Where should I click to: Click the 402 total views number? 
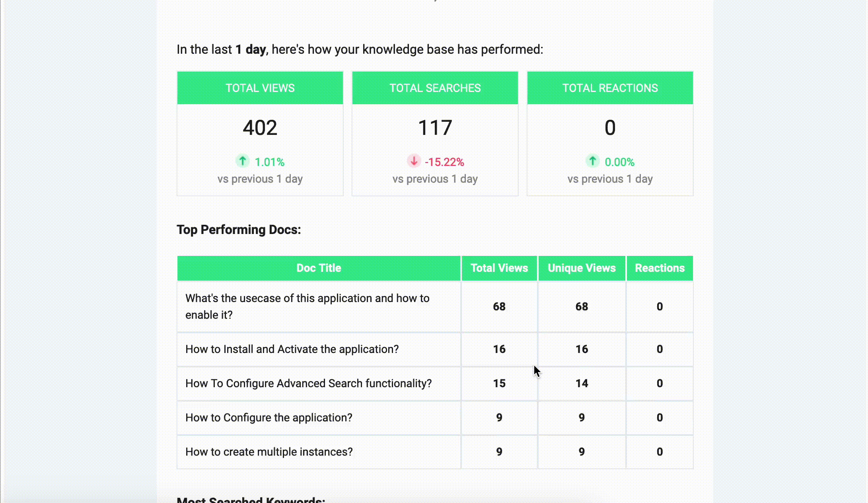pyautogui.click(x=260, y=128)
